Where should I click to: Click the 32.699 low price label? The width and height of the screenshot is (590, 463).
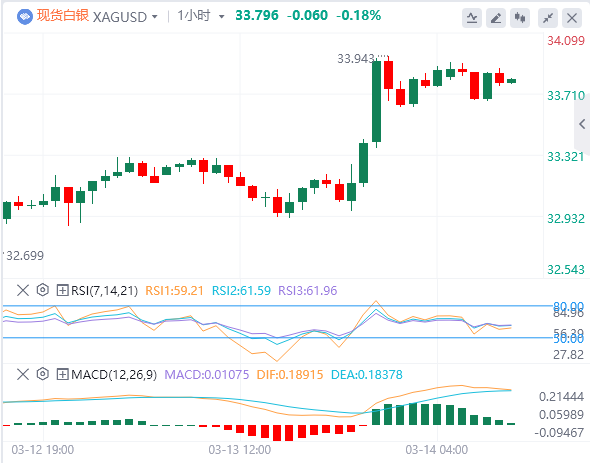[x=25, y=256]
